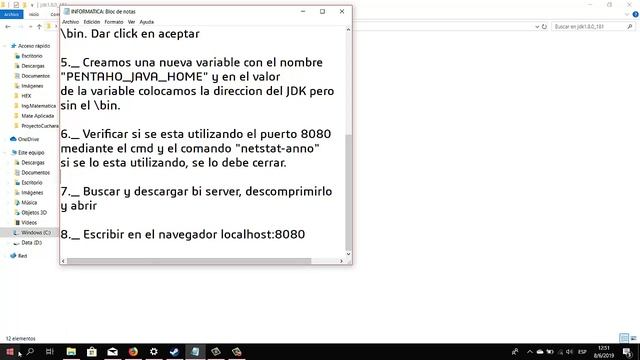The height and width of the screenshot is (360, 640).
Task: Click the Notepad horizontal scroll left arrow
Action: [63, 261]
